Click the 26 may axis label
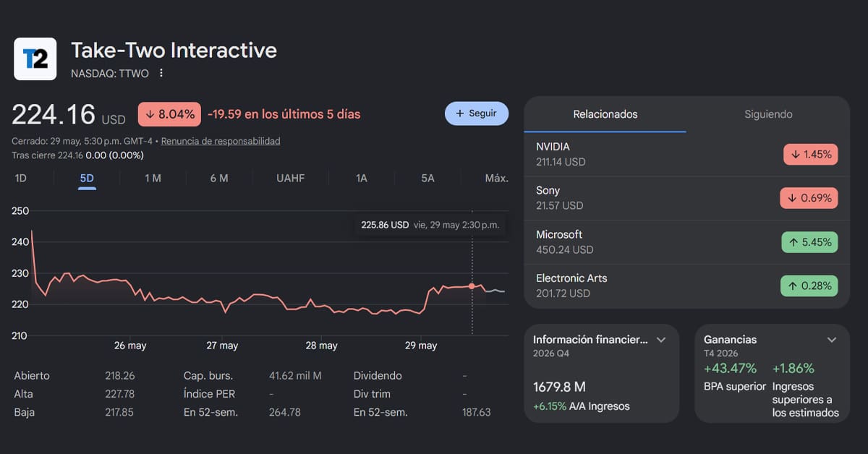The image size is (868, 454). (130, 346)
